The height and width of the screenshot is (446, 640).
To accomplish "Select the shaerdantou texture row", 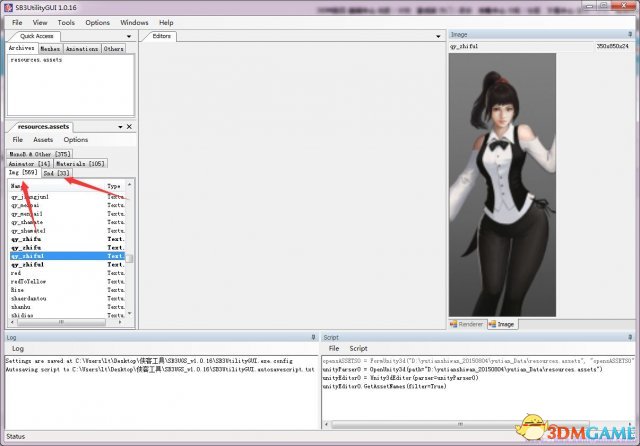I will 67,298.
